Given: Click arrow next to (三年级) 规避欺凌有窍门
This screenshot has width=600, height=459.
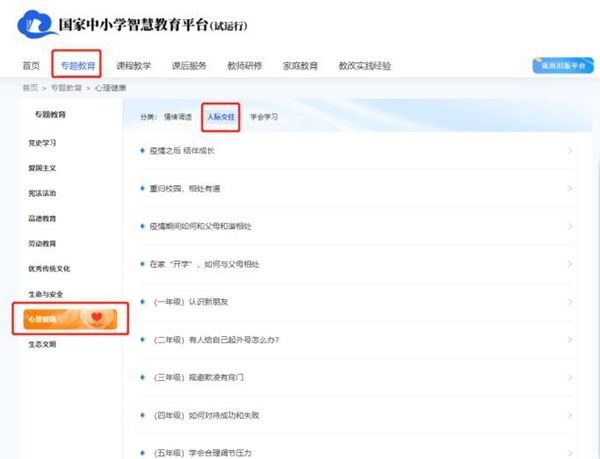Looking at the screenshot, I should (x=570, y=377).
